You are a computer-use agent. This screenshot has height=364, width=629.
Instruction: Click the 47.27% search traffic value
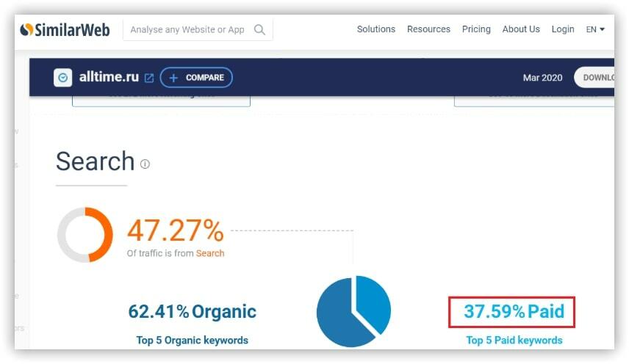(x=176, y=230)
